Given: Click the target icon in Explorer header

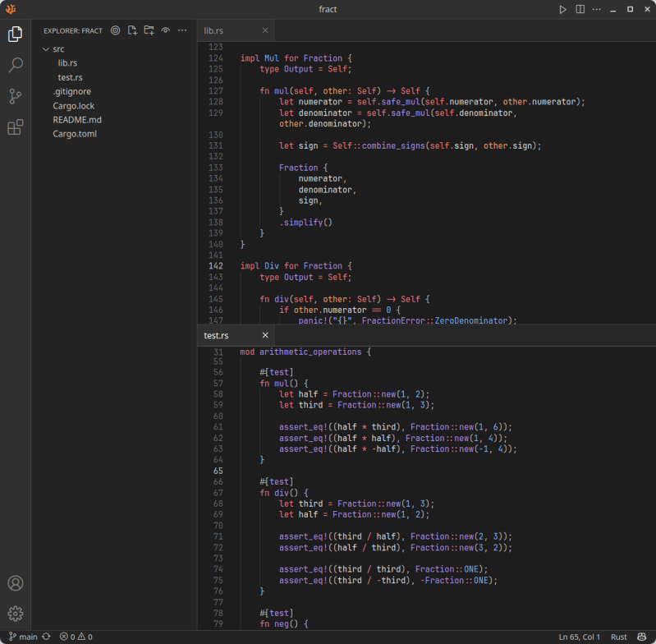Looking at the screenshot, I should 116,30.
